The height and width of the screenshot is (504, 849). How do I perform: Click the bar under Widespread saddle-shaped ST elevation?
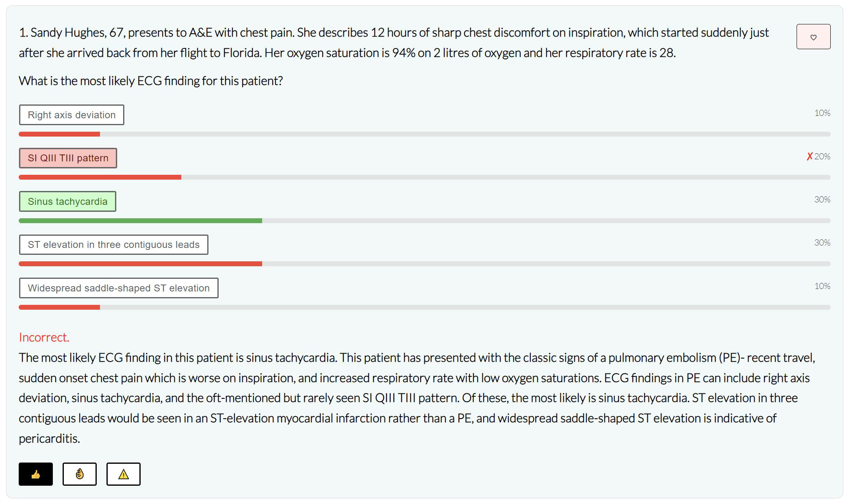(x=59, y=307)
